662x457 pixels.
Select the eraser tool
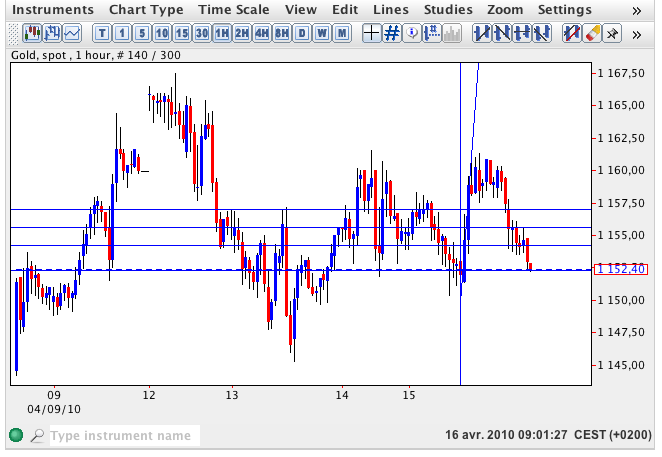click(592, 33)
